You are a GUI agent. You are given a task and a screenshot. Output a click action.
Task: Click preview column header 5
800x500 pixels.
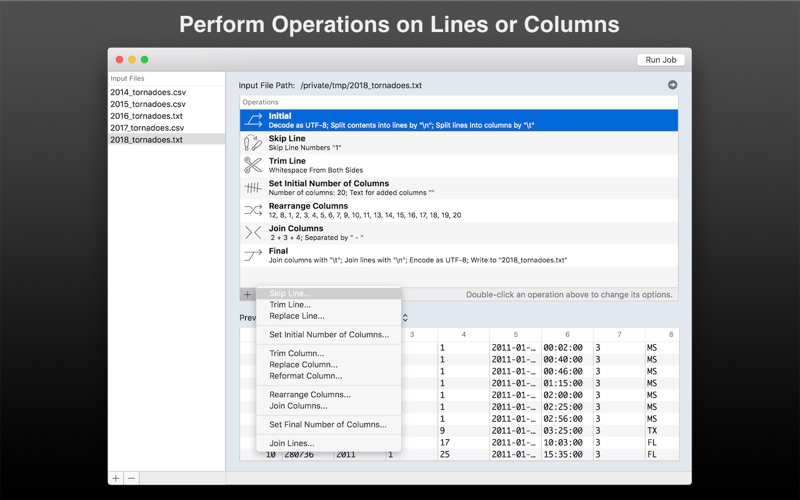(515, 334)
